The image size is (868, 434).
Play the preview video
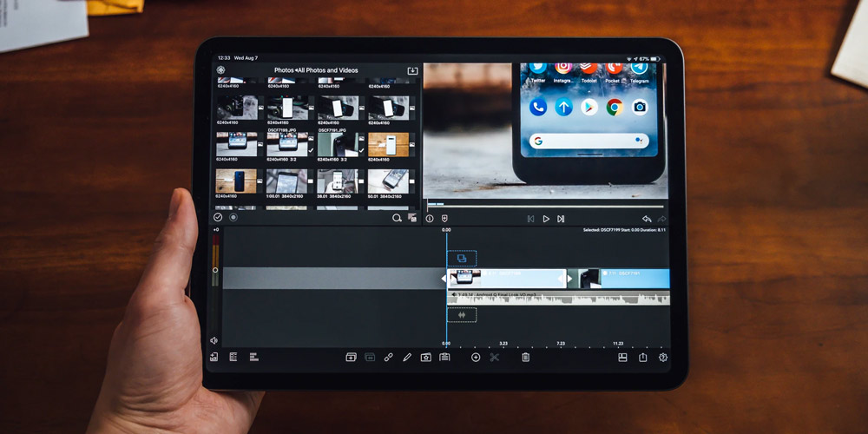click(546, 219)
